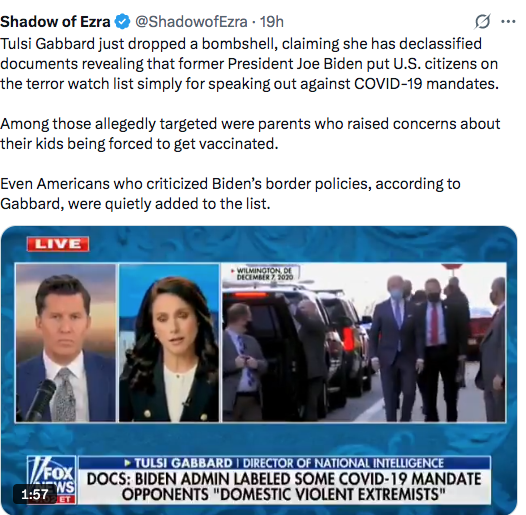Open the Shadow of Ezra profile name

pos(55,22)
